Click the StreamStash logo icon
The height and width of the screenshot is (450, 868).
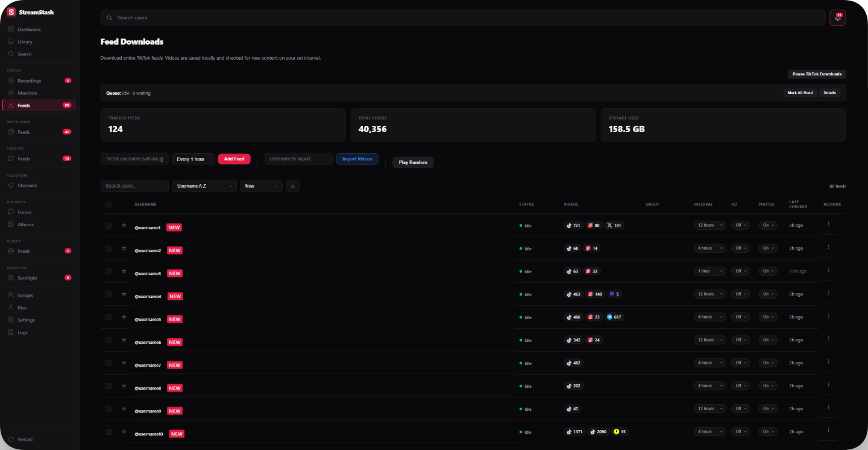point(11,12)
